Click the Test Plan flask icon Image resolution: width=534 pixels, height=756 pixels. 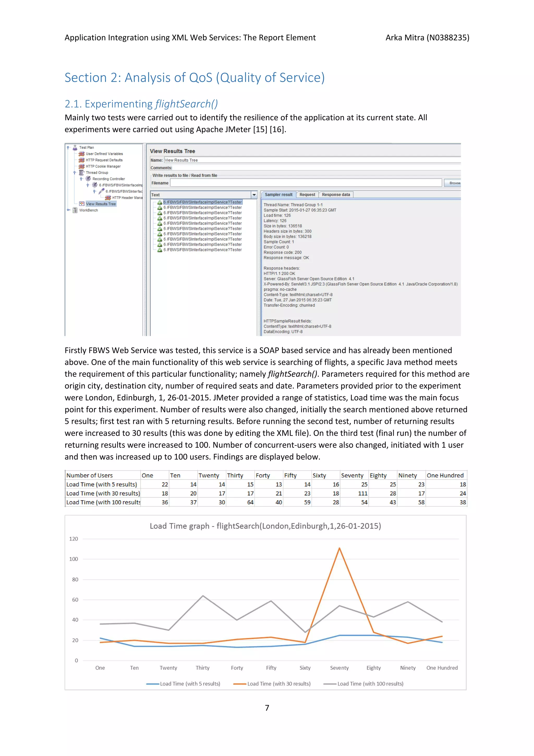75,147
